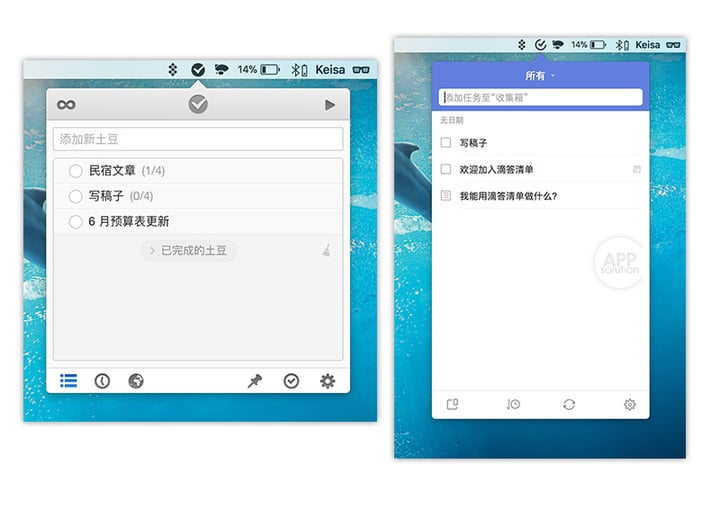Image resolution: width=720 pixels, height=509 pixels.
Task: Select the '民宿文章' task text
Action: coord(112,170)
